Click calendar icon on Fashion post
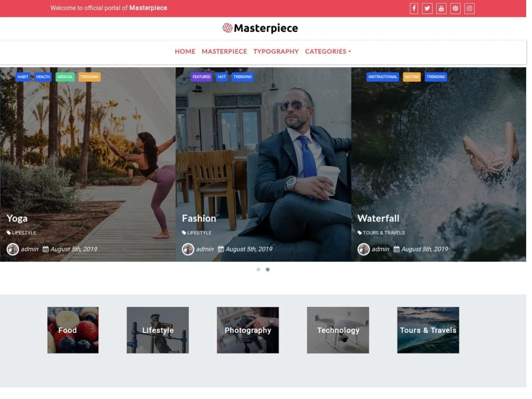Viewport: 532px width, 399px height. pyautogui.click(x=221, y=249)
